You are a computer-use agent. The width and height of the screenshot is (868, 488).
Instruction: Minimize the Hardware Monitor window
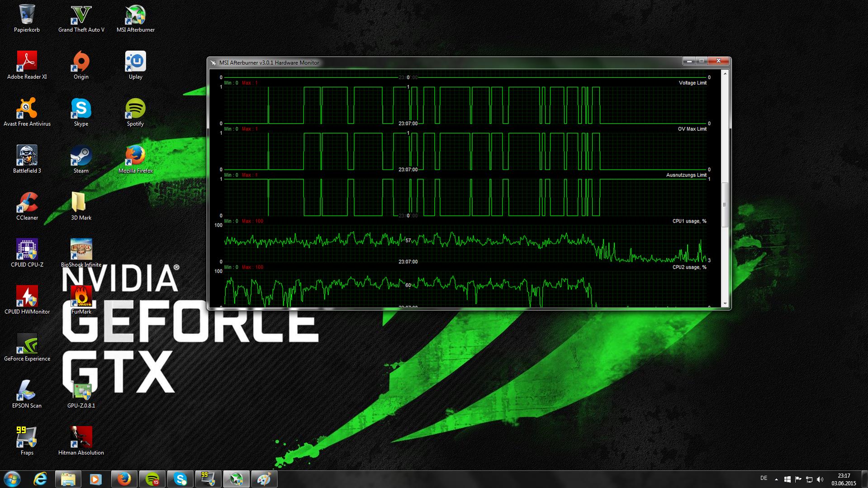click(x=689, y=61)
